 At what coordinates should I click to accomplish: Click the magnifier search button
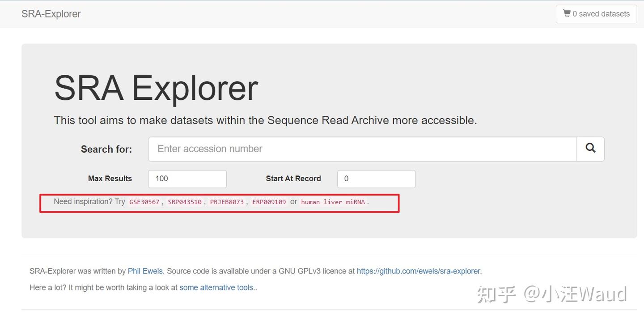pyautogui.click(x=590, y=149)
